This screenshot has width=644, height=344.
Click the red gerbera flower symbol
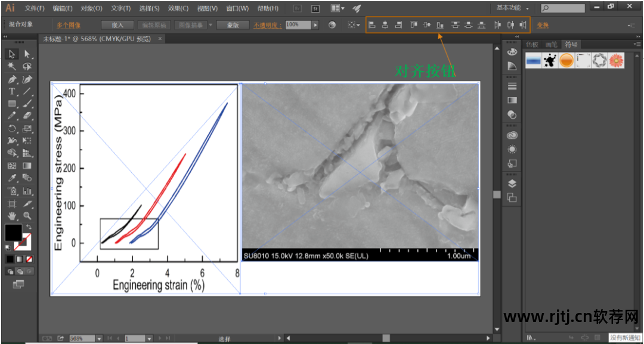click(617, 60)
